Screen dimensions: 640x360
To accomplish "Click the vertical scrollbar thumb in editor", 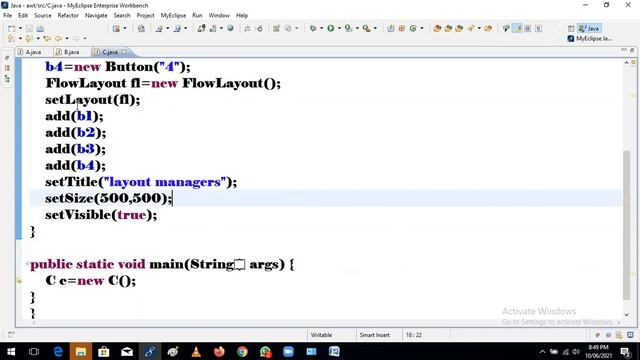I will point(627,225).
